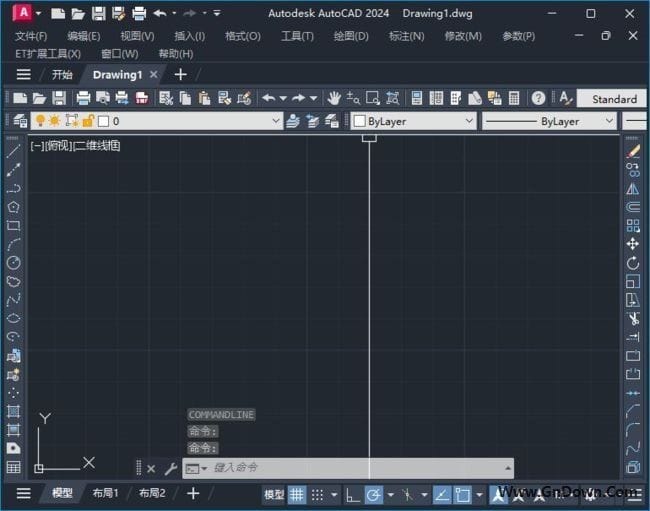Click the Standard text style box

pos(611,99)
